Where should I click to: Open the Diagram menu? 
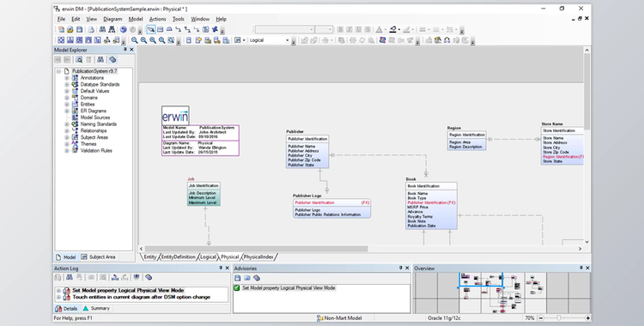tap(112, 19)
